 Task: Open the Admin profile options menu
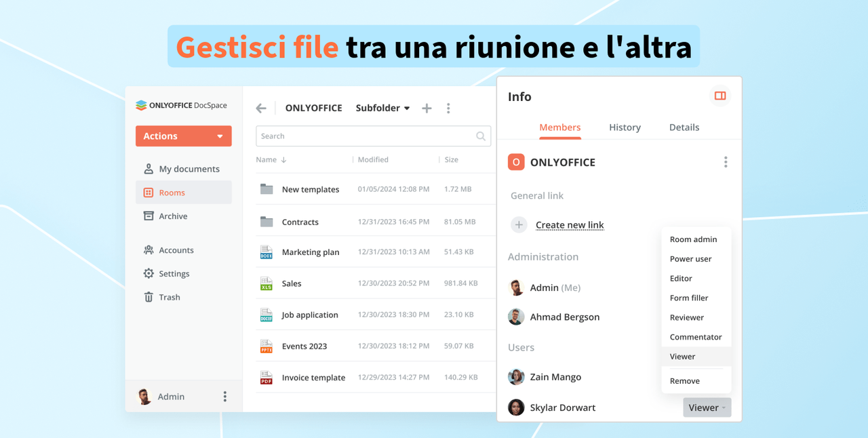[225, 397]
